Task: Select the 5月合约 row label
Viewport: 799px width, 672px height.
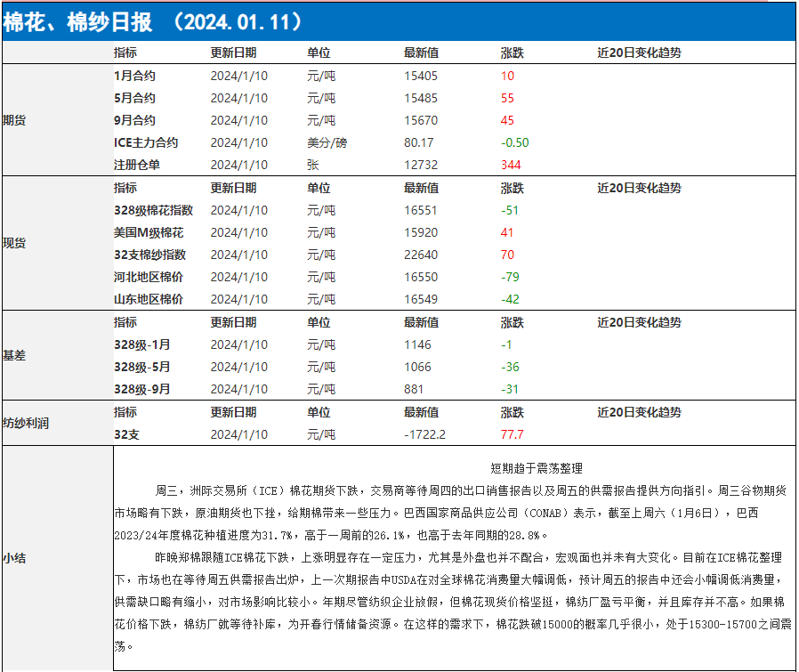Action: [134, 99]
